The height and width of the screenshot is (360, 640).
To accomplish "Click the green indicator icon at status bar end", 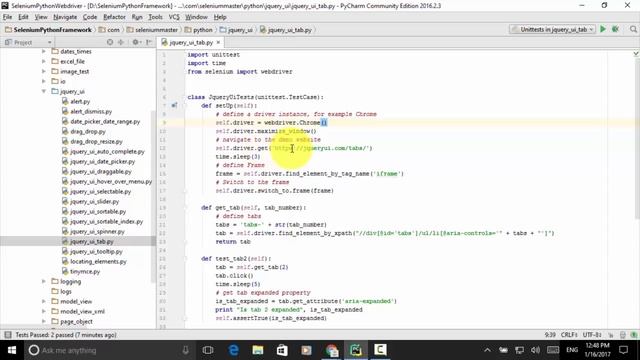I will (634, 335).
